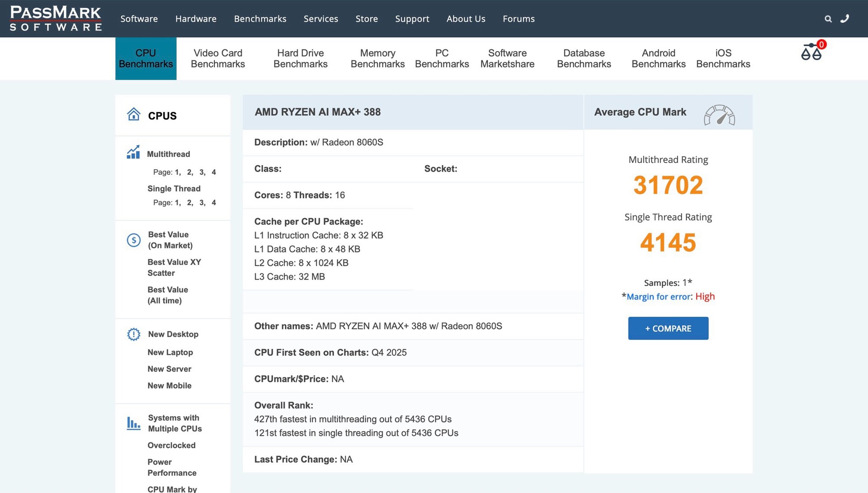Go to Single Thread page 3
The image size is (868, 493).
point(202,203)
